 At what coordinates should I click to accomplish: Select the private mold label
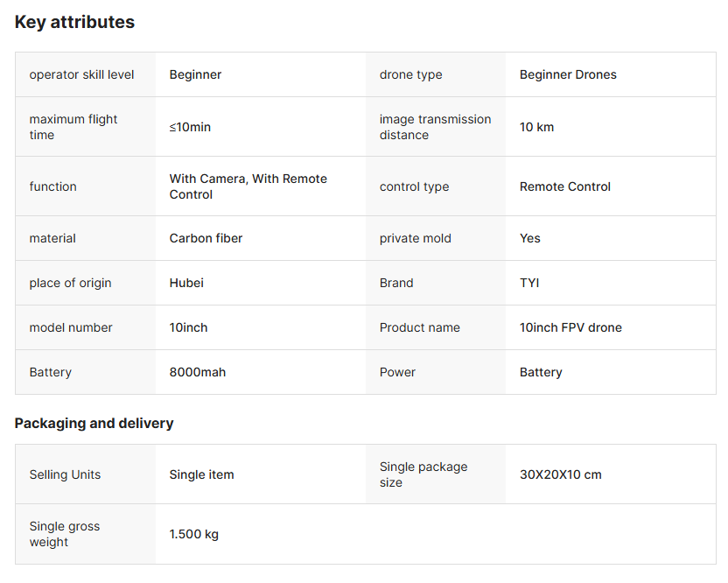415,238
